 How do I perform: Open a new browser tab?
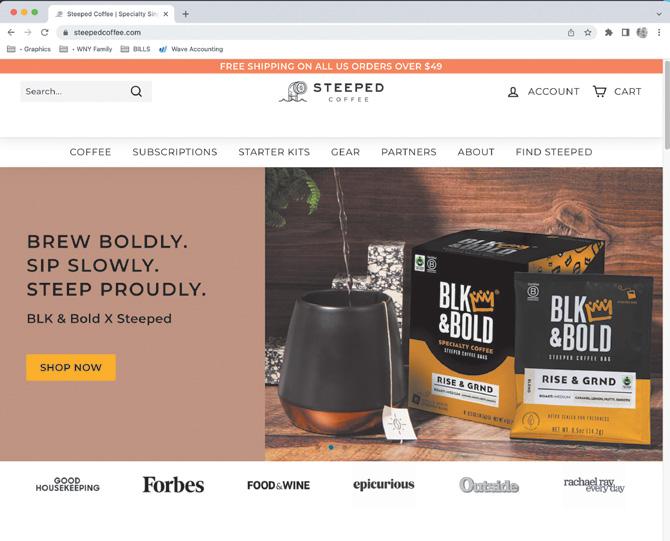185,14
